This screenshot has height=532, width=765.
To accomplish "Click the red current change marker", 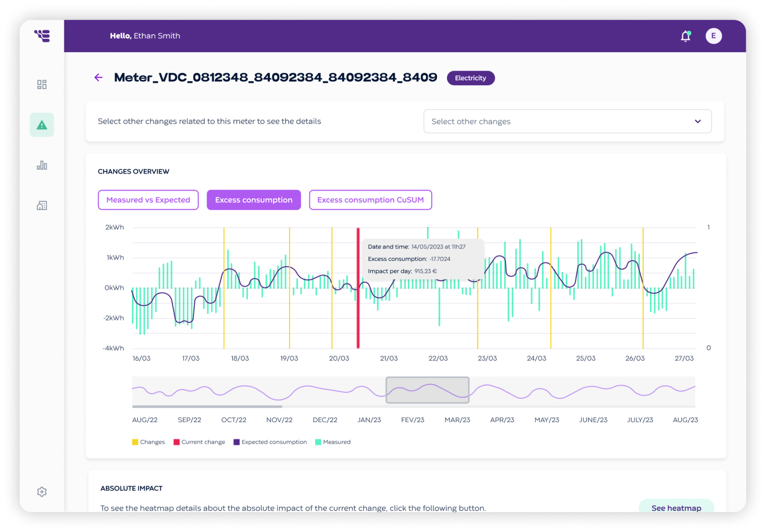I will pyautogui.click(x=358, y=288).
